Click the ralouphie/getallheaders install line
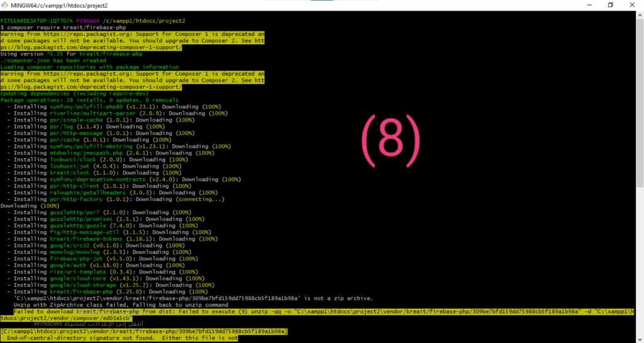Image resolution: width=644 pixels, height=343 pixels. click(112, 192)
